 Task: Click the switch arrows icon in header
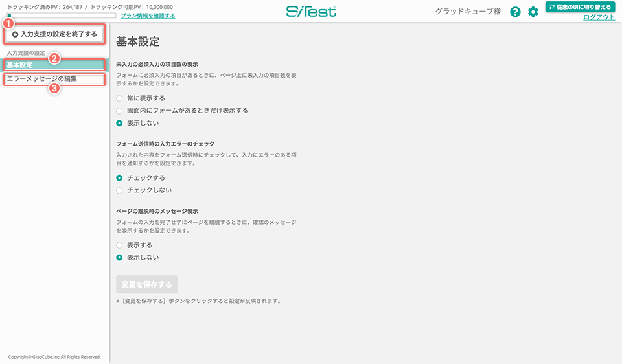tap(552, 7)
